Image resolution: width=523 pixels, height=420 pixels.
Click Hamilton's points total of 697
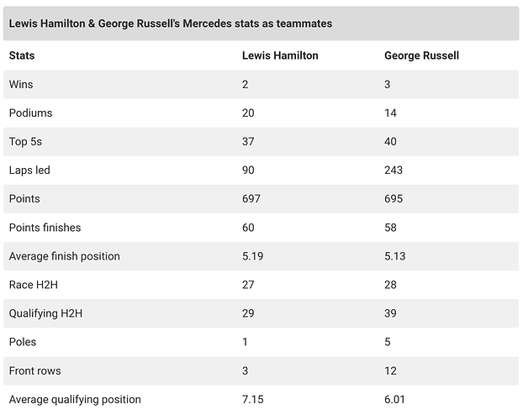coord(251,198)
